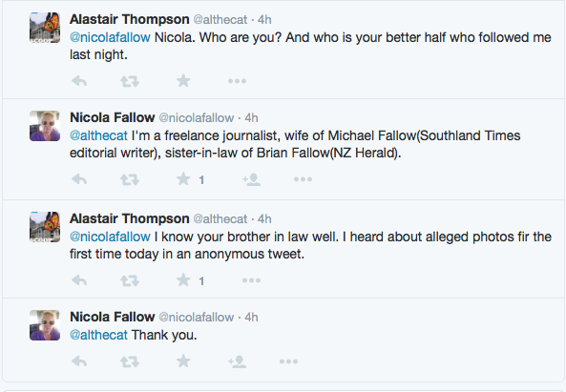566x392 pixels.
Task: Open more options on freelance journalist tweet
Action: [x=303, y=179]
